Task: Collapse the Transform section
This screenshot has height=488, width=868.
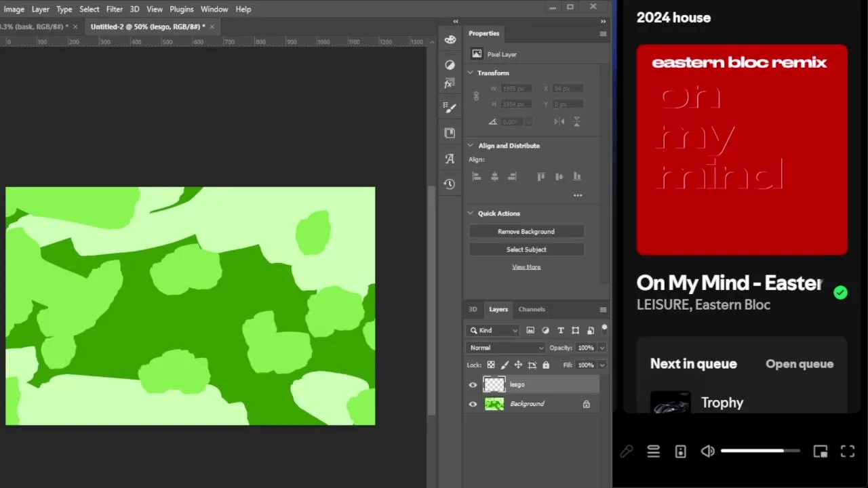Action: click(471, 73)
